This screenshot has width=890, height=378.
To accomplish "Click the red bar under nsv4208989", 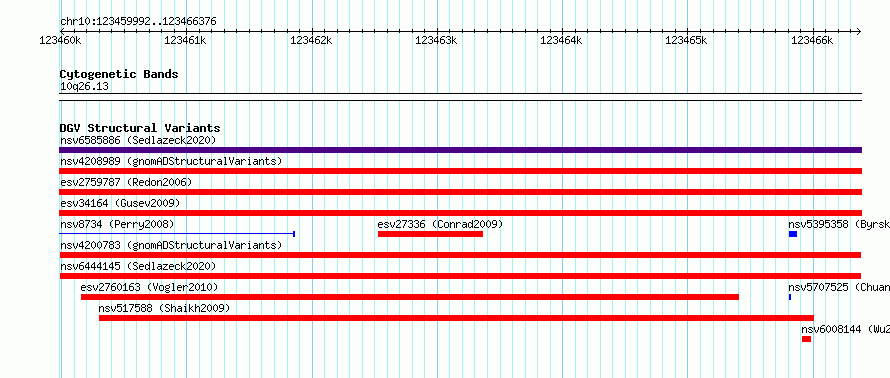I will [x=460, y=171].
